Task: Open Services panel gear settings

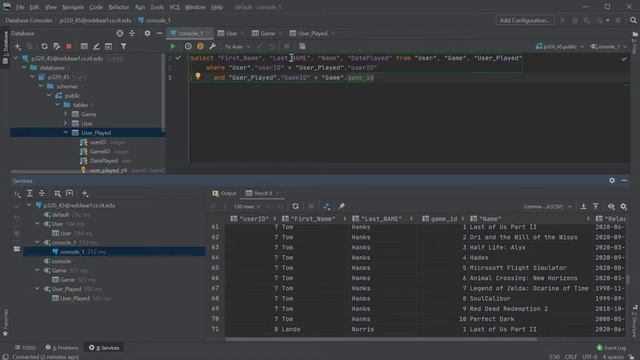Action: (x=612, y=180)
